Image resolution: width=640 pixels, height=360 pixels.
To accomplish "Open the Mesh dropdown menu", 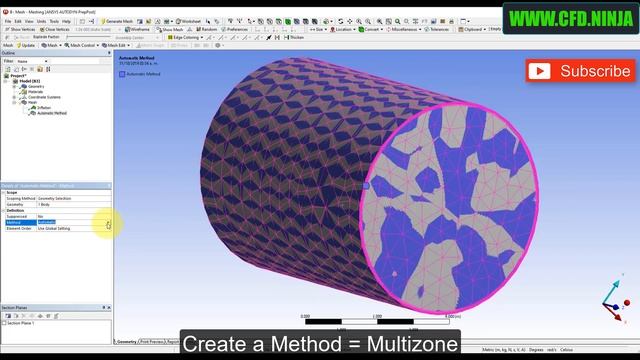I will pos(51,45).
